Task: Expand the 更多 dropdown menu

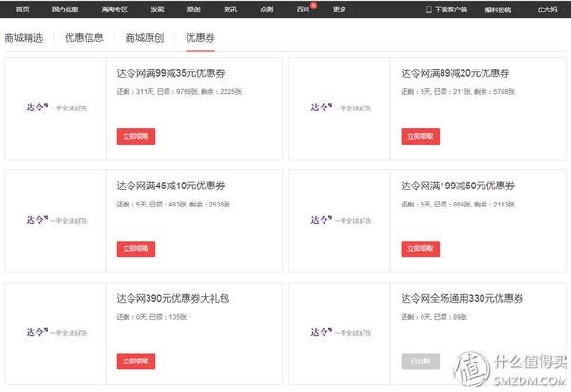Action: [343, 10]
